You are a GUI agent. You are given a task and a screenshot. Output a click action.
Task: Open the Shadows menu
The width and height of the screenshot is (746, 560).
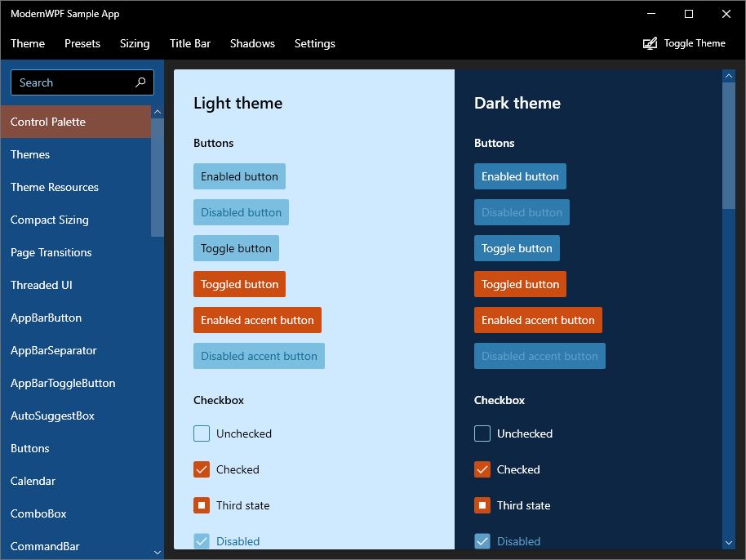pos(252,43)
